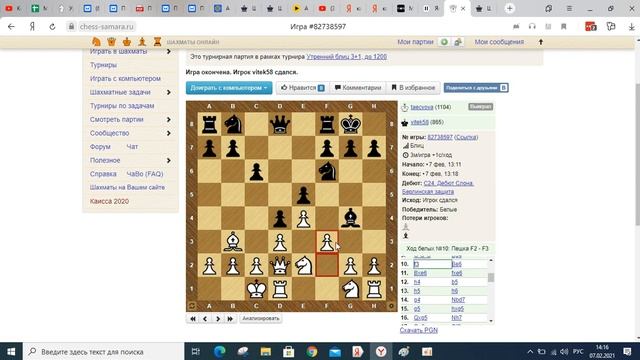Viewport: 640px width, 360px height.
Task: Open new browser tab with plus button
Action: [509, 8]
